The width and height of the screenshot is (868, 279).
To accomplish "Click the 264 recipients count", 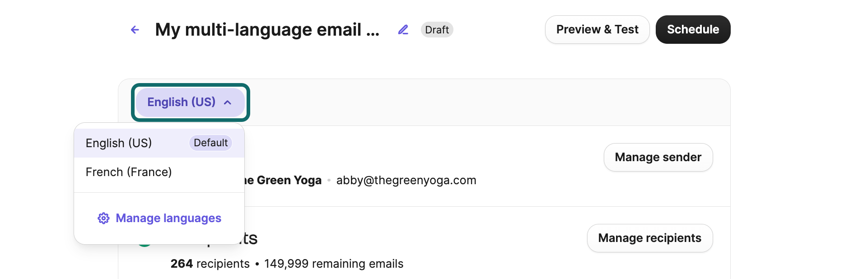I will [210, 264].
